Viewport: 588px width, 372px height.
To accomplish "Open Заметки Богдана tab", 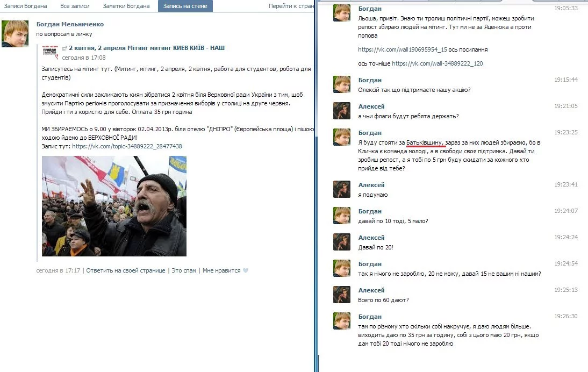I will [x=126, y=6].
